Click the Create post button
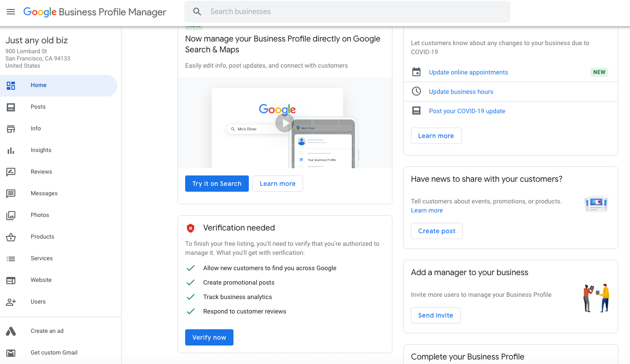 coord(437,231)
